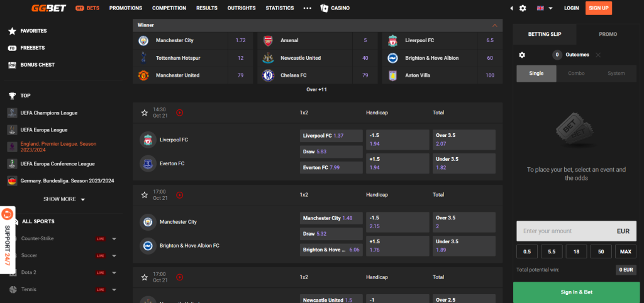Pick Arsenal winner odds 5
The height and width of the screenshot is (303, 644).
pos(365,41)
